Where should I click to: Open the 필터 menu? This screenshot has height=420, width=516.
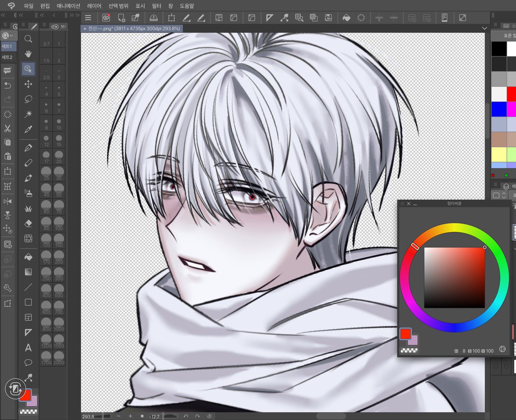click(157, 6)
